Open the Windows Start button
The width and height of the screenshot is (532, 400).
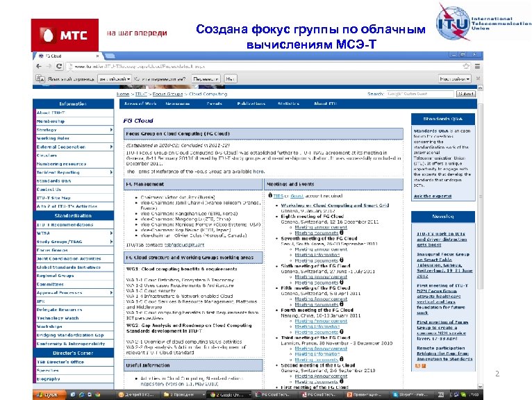click(x=49, y=395)
